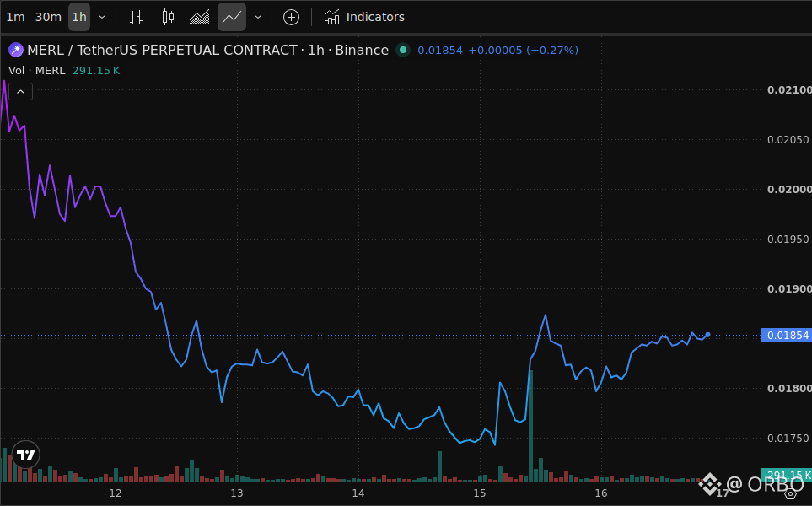812x506 pixels.
Task: Switch to Area chart style
Action: tap(199, 17)
